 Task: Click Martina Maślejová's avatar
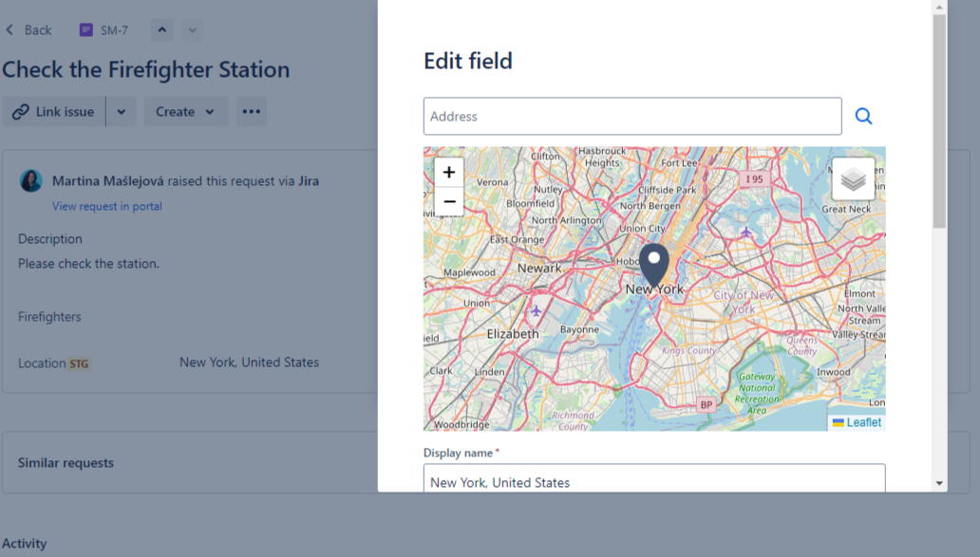pyautogui.click(x=31, y=181)
